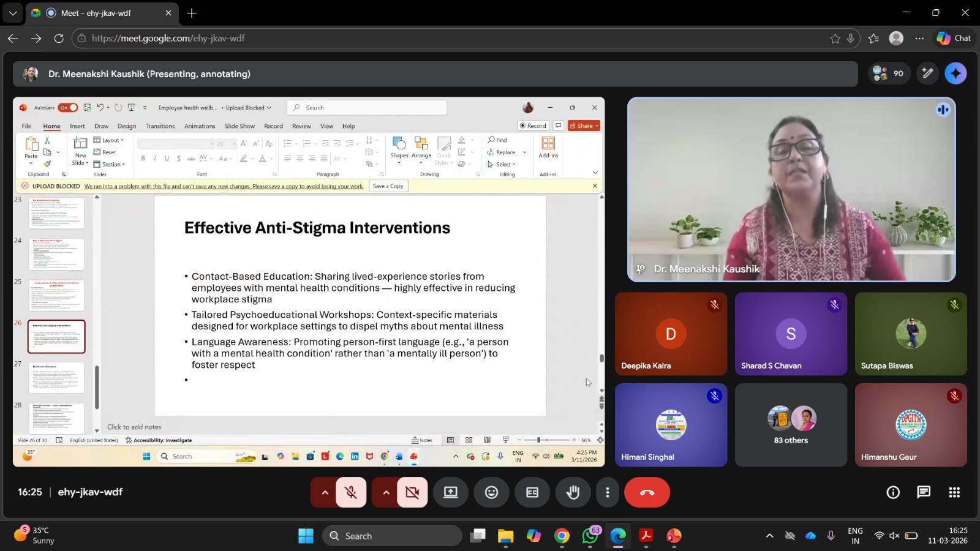Toggle closed captions on
The image size is (980, 551).
tap(532, 492)
